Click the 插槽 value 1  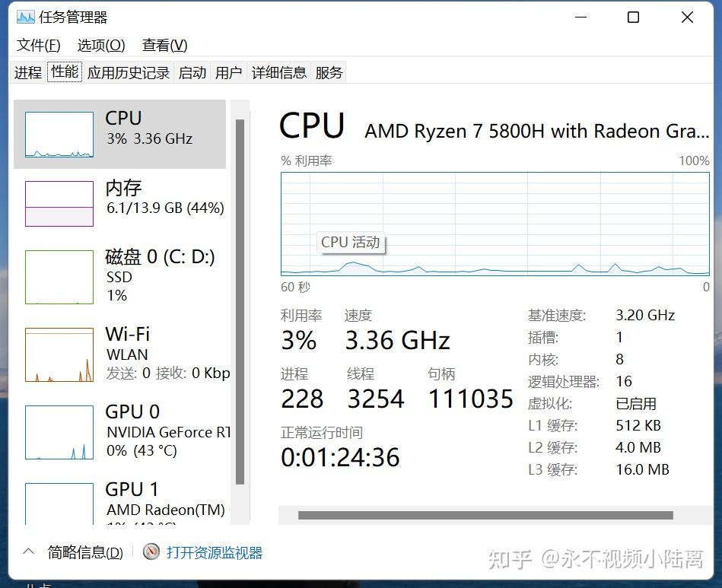pos(620,337)
